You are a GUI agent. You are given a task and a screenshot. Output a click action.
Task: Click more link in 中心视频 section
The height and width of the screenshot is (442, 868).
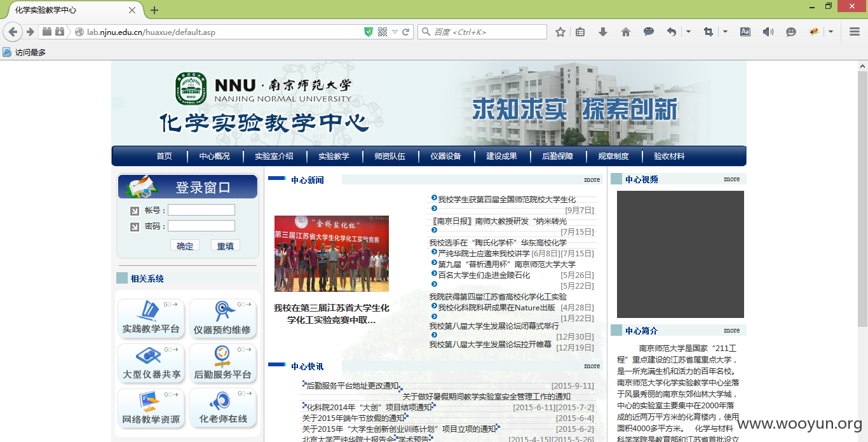coord(732,179)
